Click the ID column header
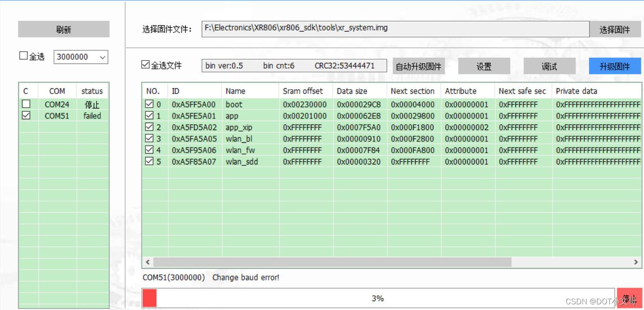The image size is (644, 310). pos(195,91)
